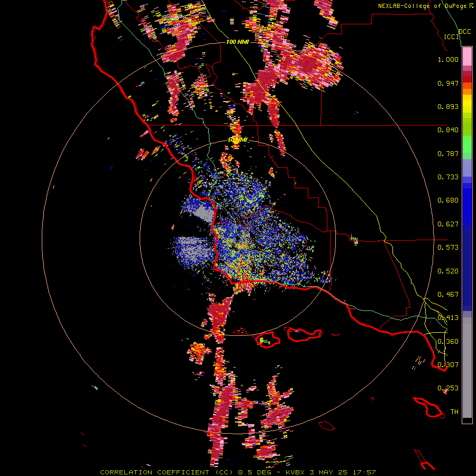Screen dimensions: 476x476
Task: Select the 0.627 scale value
Action: click(448, 224)
